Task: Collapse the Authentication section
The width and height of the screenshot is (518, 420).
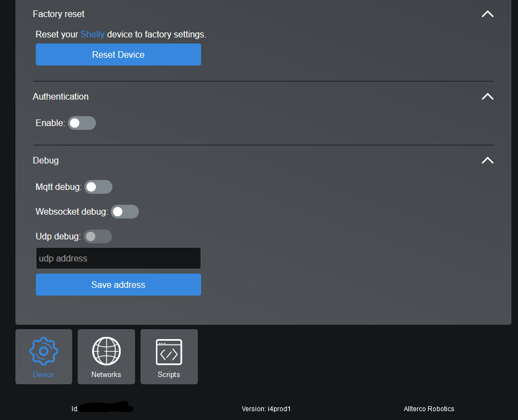Action: click(x=487, y=96)
